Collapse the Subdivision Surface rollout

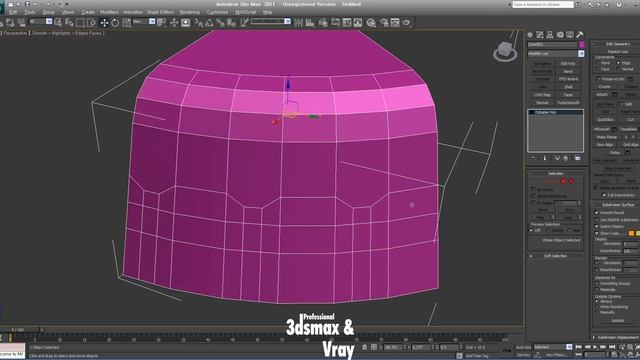point(616,204)
